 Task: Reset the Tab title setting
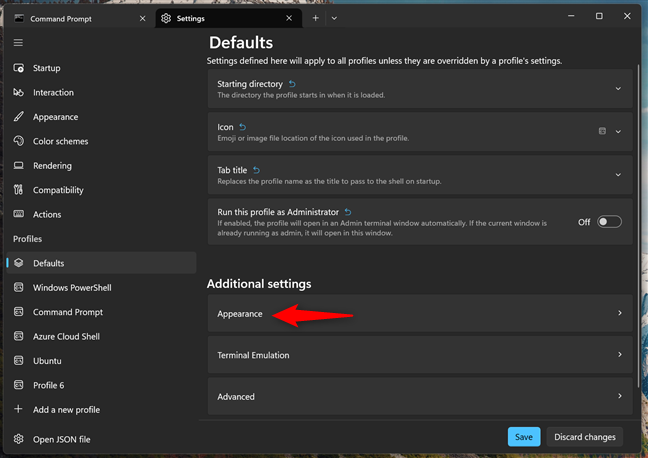click(x=256, y=170)
